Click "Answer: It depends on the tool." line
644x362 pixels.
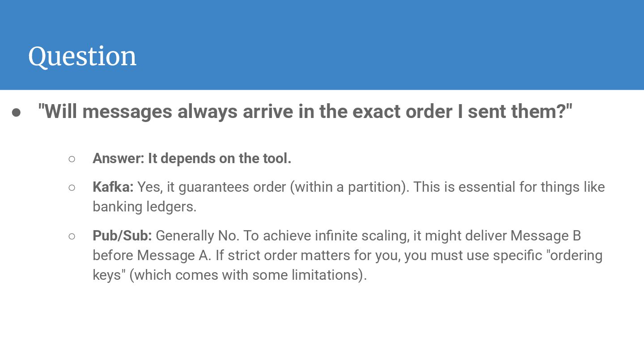(192, 158)
